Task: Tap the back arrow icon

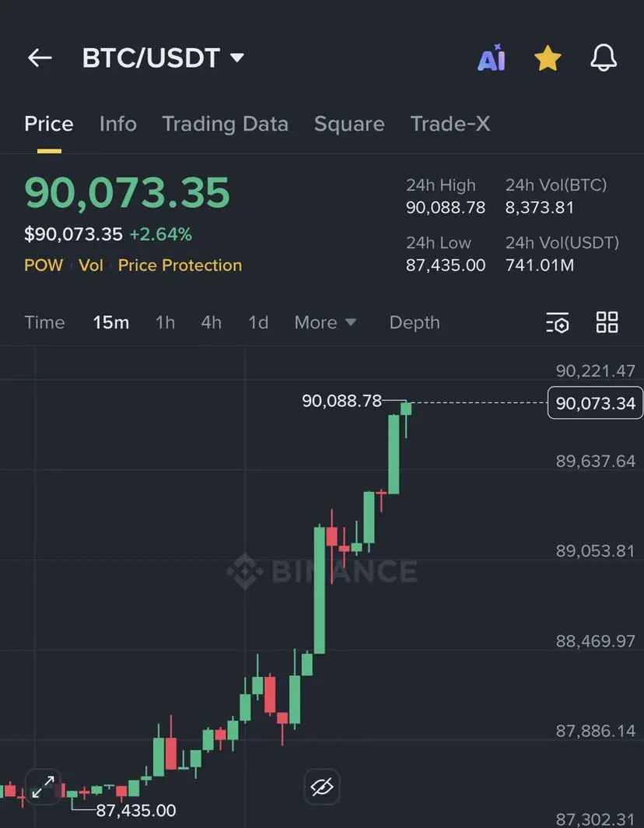Action: click(x=40, y=58)
